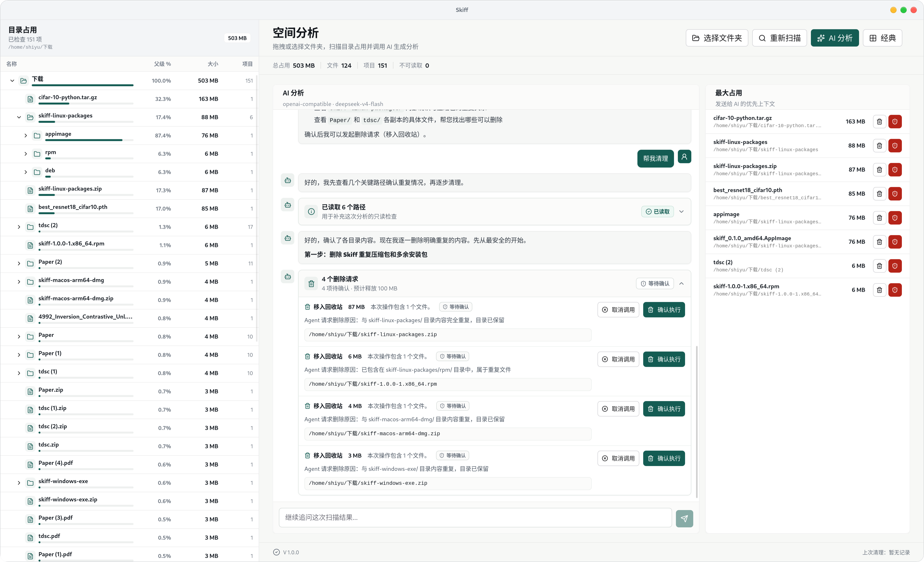Collapse the 4 个删除请求 card chevron
Screen dimensions: 924x562
click(681, 283)
